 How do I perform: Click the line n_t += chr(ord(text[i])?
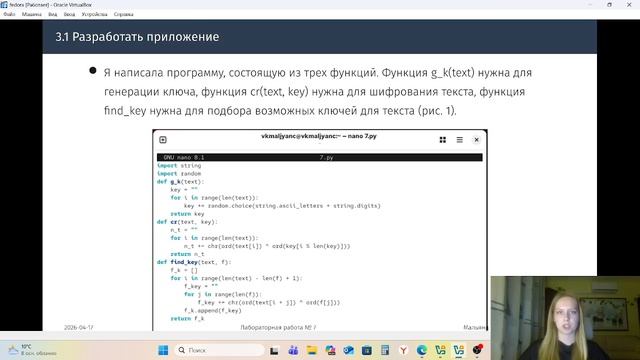(267, 246)
